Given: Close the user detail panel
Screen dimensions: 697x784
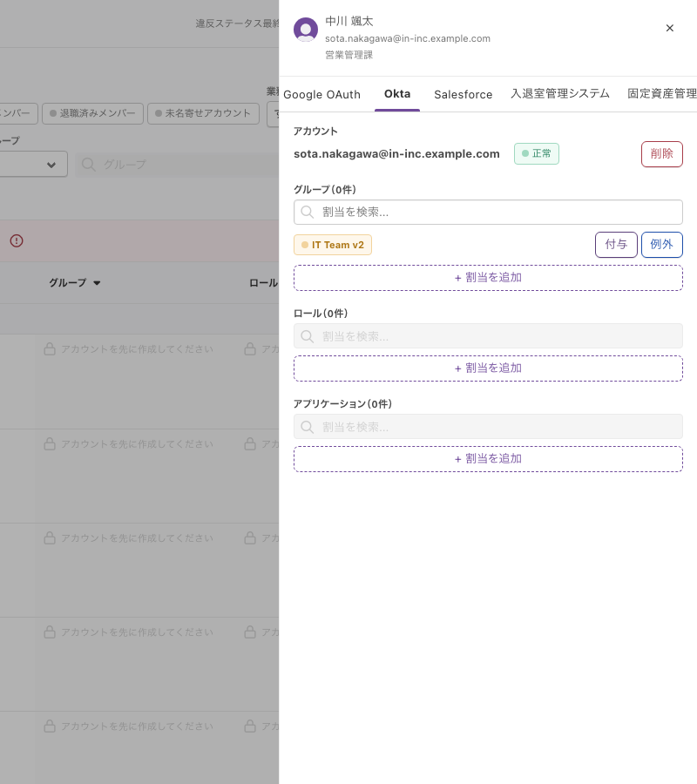Looking at the screenshot, I should (x=669, y=28).
